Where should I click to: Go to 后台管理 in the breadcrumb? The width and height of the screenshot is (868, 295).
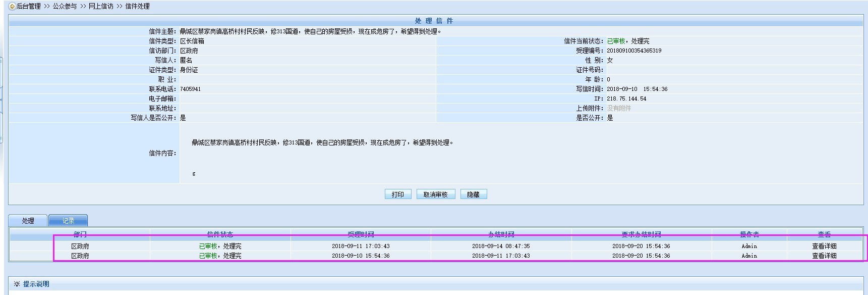pos(28,7)
